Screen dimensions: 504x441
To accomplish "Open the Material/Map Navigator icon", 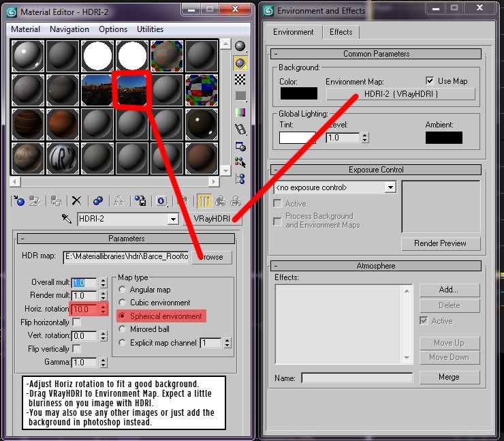I will 240,179.
